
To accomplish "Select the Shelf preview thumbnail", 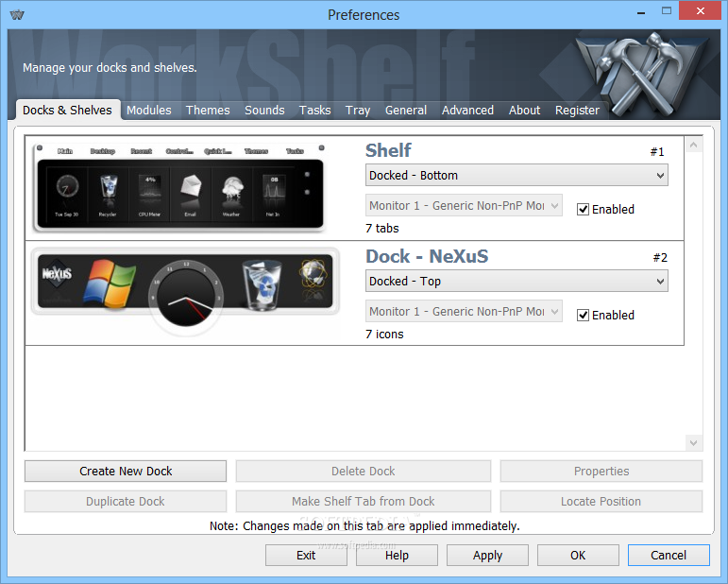I will coord(179,188).
